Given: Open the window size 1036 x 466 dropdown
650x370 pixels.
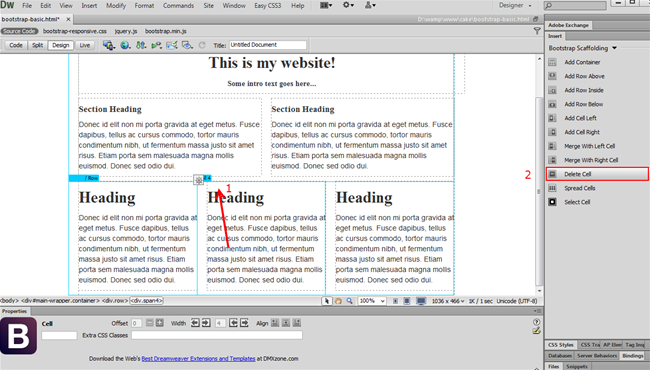Looking at the screenshot, I should click(448, 301).
